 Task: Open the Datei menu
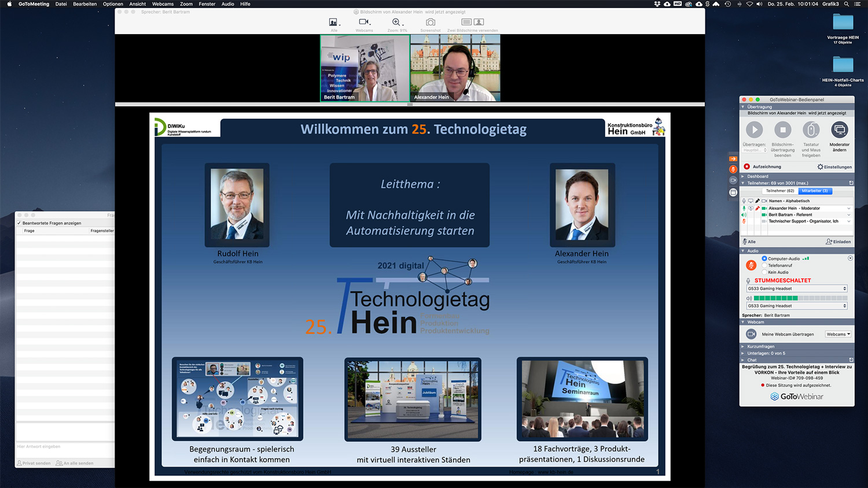tap(61, 4)
